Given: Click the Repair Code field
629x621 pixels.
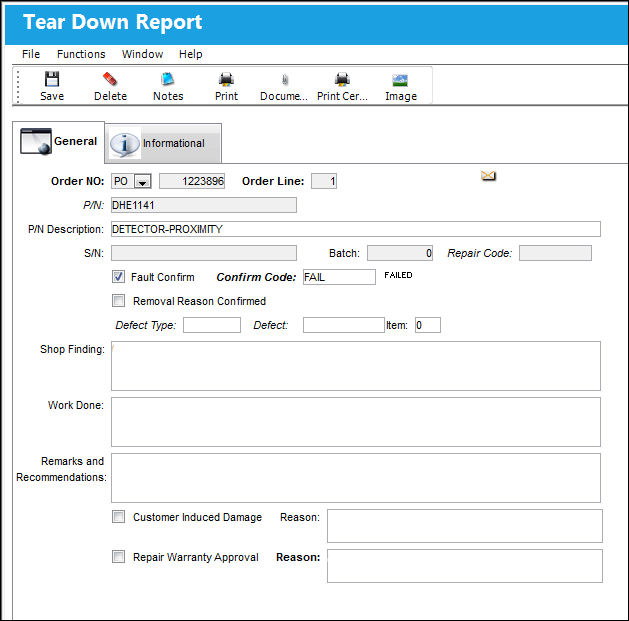Looking at the screenshot, I should (555, 253).
